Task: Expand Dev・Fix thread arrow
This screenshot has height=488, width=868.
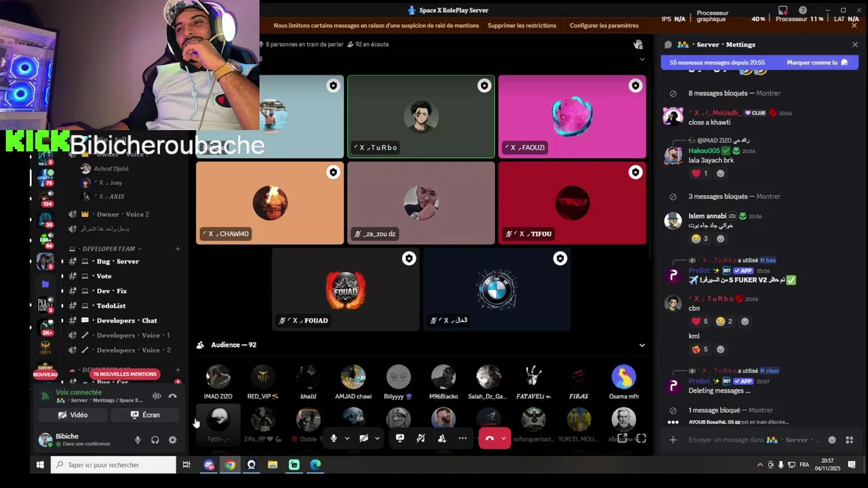Action: coord(62,291)
